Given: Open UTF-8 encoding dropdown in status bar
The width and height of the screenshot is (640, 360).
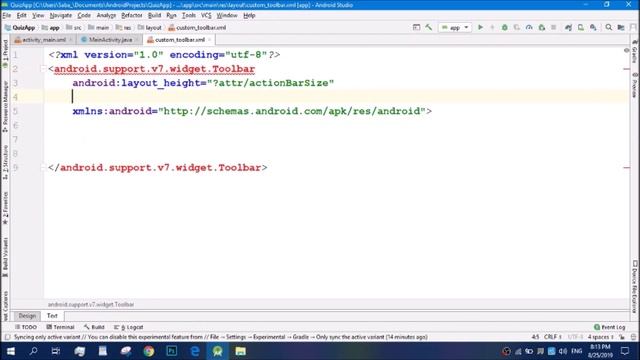Looking at the screenshot, I should tap(575, 337).
